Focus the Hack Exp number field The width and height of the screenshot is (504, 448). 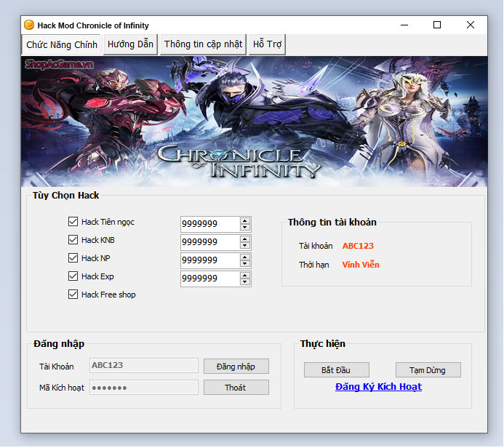(x=210, y=279)
